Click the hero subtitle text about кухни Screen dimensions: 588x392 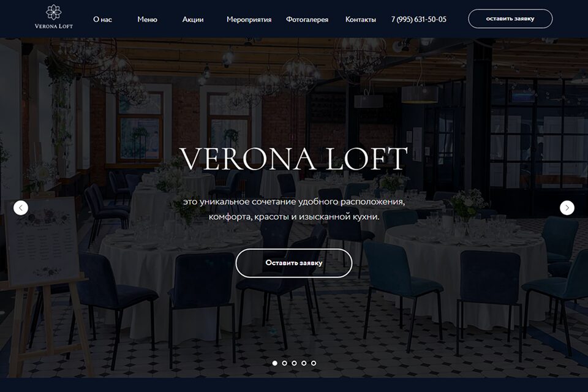[294, 209]
